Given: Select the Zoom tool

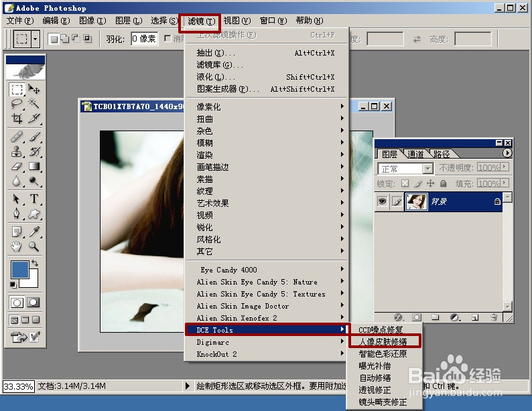Looking at the screenshot, I should coord(34,246).
